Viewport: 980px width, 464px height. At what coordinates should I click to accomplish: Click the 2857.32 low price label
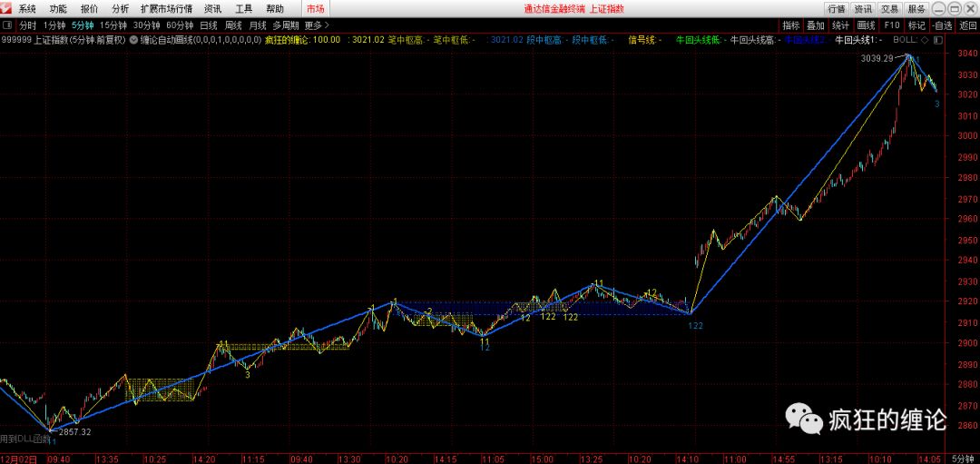[75, 432]
